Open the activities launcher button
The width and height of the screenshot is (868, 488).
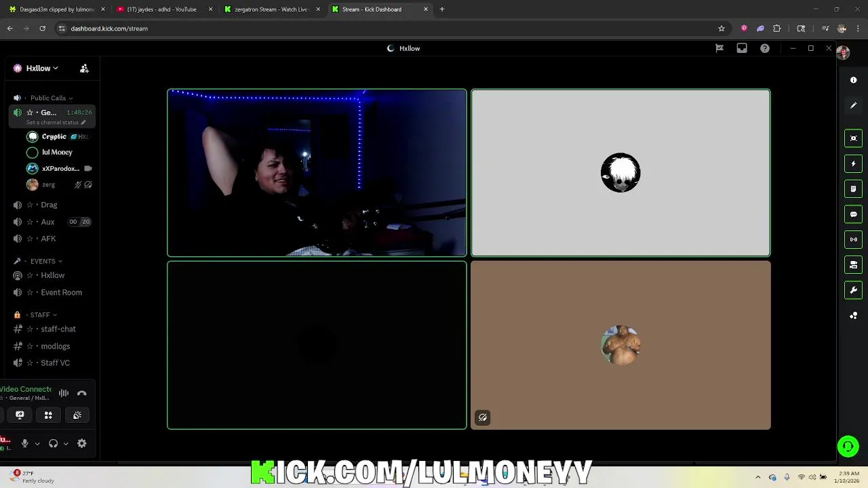[48, 415]
